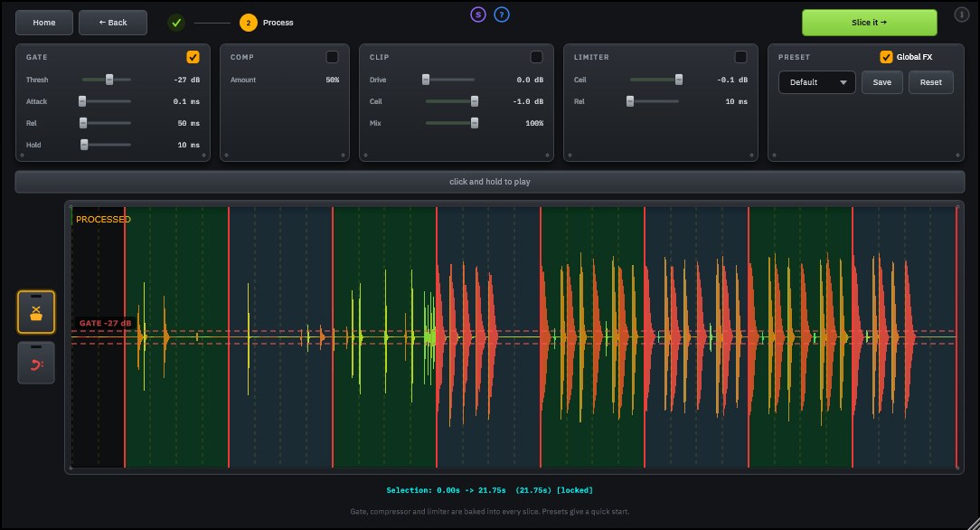Enable the Comp checkbox
Viewport: 980px width, 530px height.
pyautogui.click(x=332, y=57)
